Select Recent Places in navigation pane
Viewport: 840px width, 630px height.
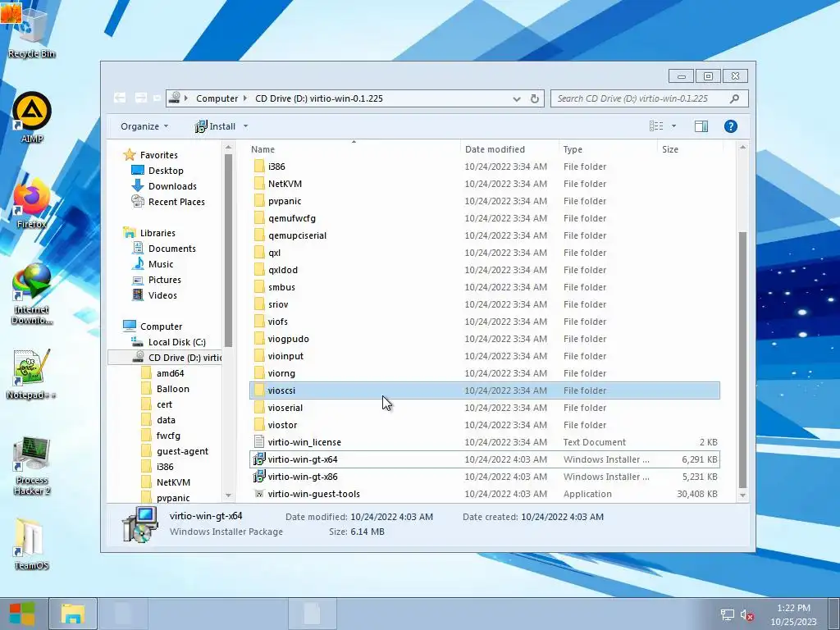168,202
